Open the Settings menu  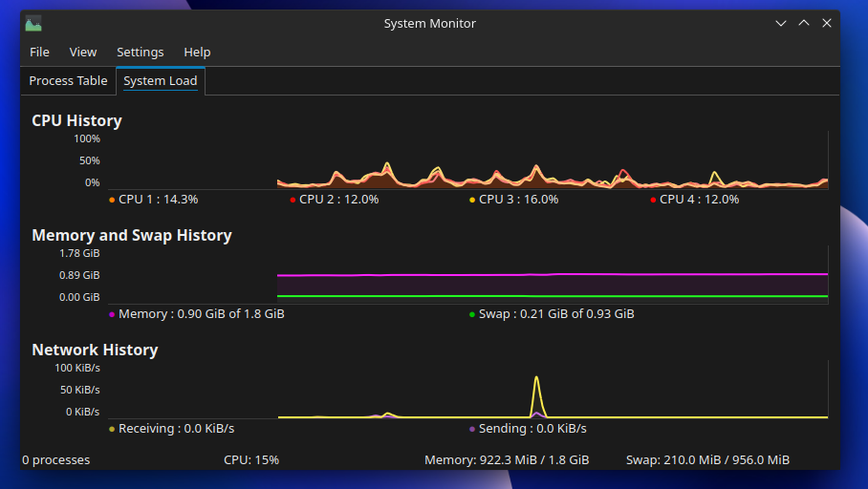click(141, 53)
